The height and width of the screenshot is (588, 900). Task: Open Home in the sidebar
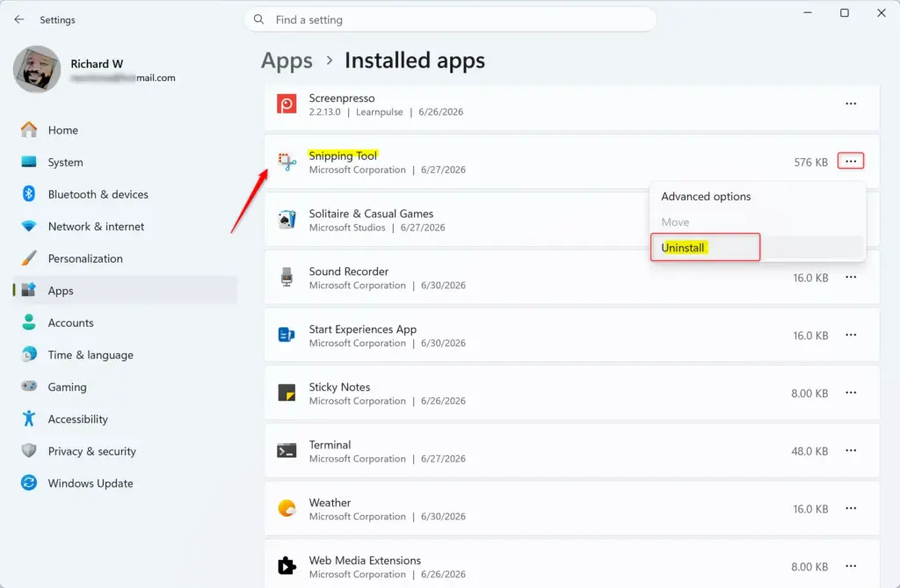pos(125,130)
